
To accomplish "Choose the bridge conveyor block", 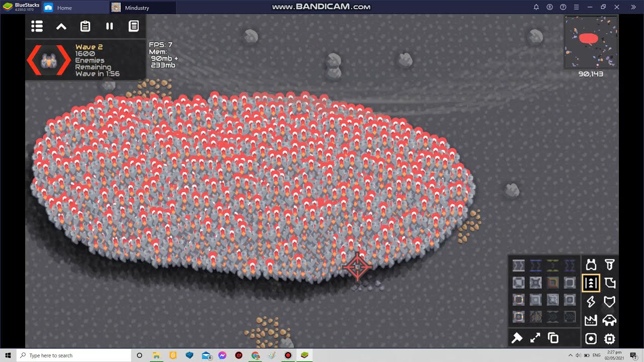I will (536, 283).
